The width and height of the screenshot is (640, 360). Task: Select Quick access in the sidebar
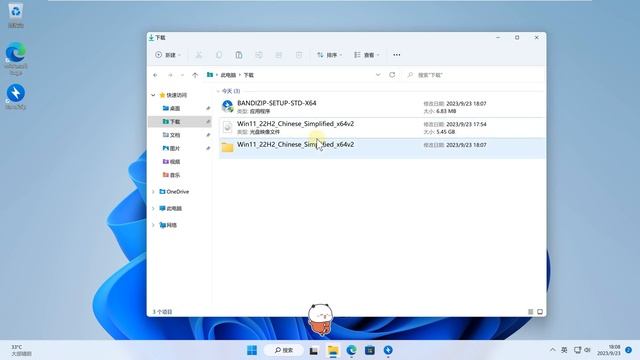[x=173, y=95]
